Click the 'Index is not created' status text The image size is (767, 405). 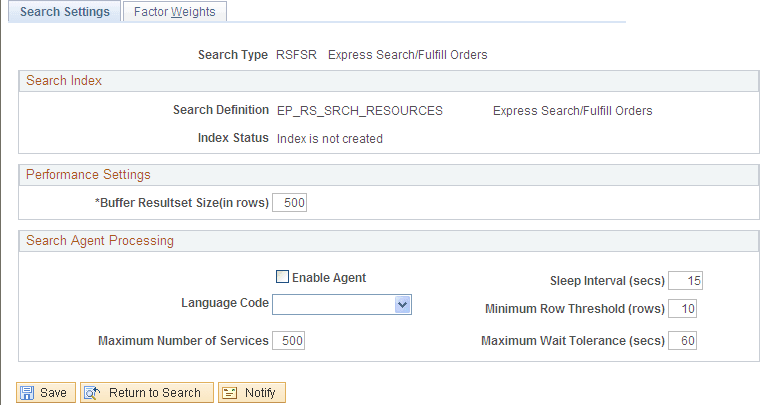(330, 139)
